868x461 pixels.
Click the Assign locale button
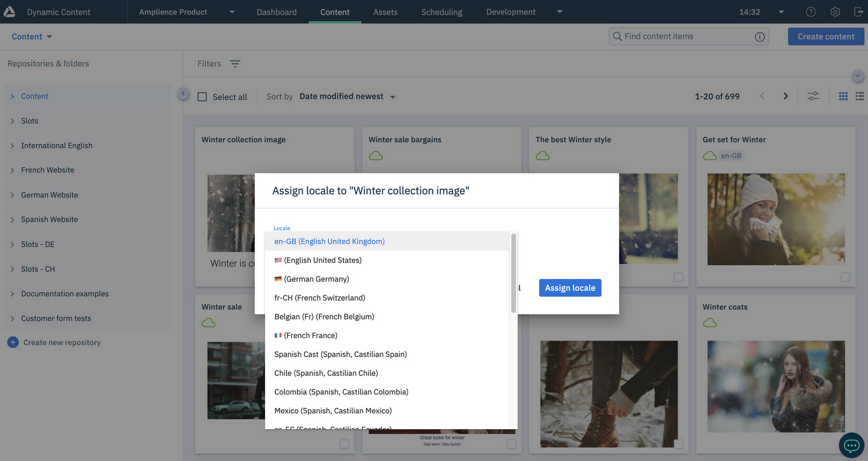tap(570, 288)
